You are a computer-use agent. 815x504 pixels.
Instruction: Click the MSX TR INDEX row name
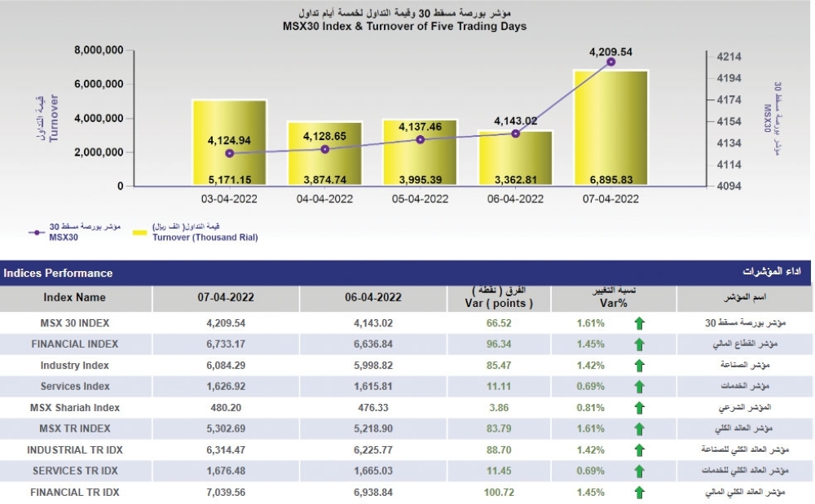click(75, 429)
